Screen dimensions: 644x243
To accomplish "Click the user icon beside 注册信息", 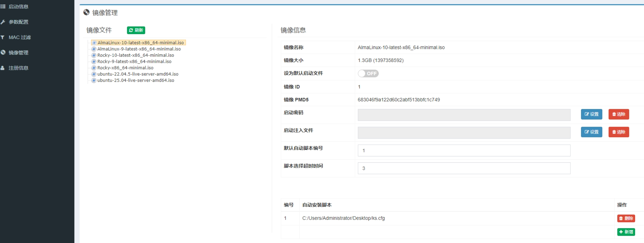I will 2,68.
